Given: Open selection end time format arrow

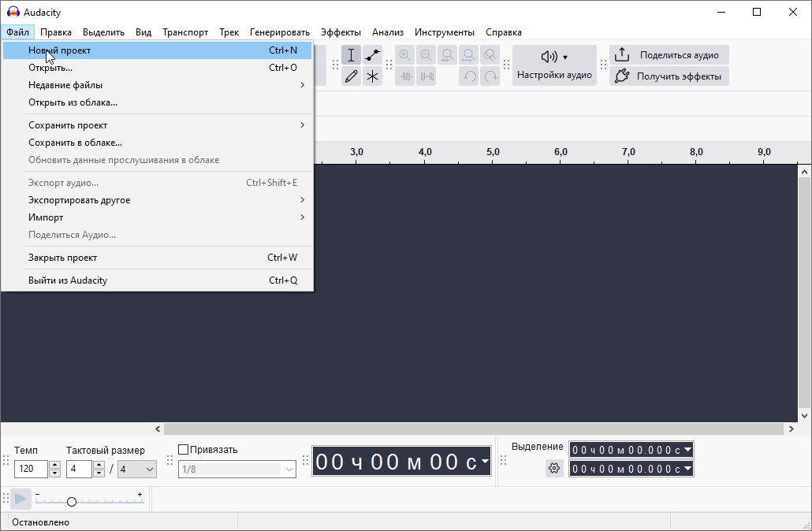Looking at the screenshot, I should 687,469.
